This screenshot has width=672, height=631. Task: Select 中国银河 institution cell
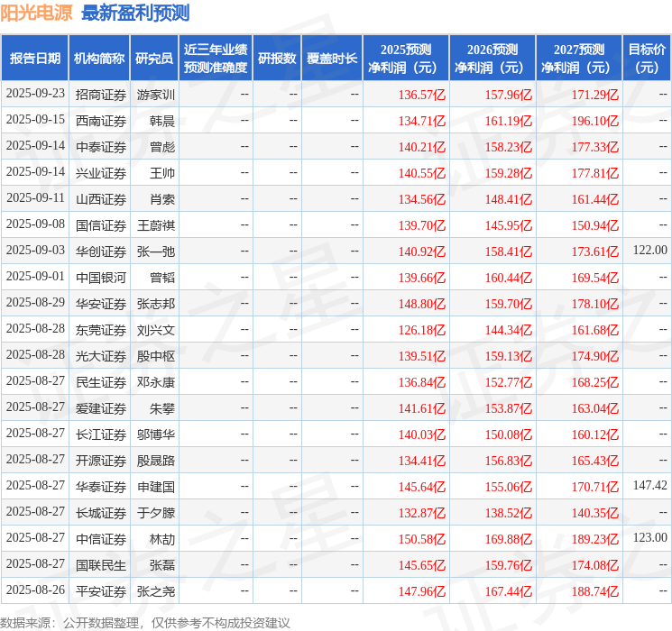(x=101, y=278)
